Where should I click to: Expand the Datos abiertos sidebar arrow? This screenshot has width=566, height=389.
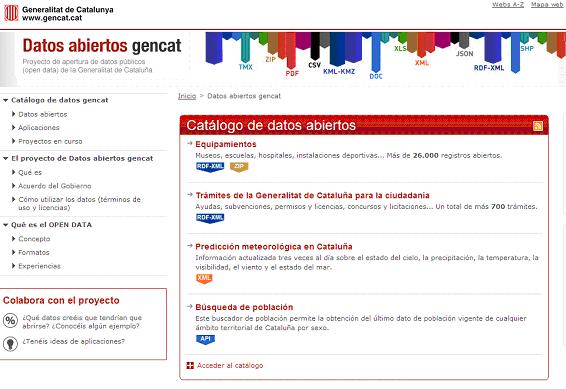pyautogui.click(x=14, y=114)
